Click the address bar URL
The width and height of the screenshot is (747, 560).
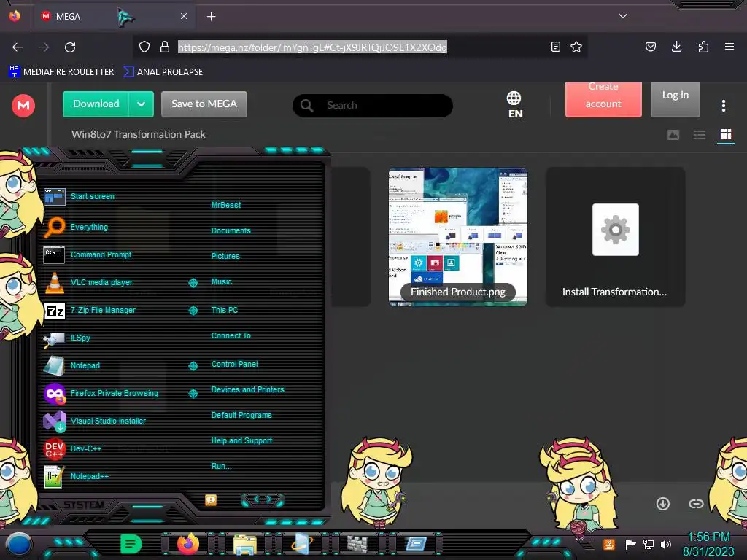click(312, 47)
